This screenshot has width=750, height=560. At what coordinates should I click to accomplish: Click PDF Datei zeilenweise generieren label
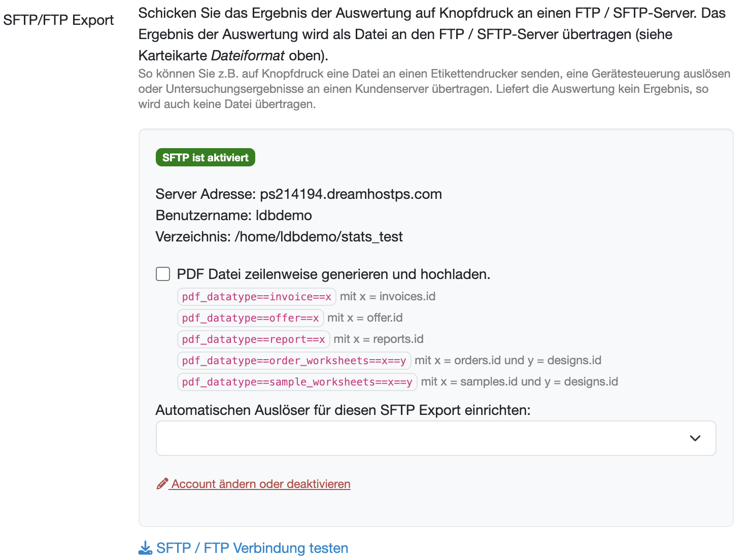click(333, 274)
